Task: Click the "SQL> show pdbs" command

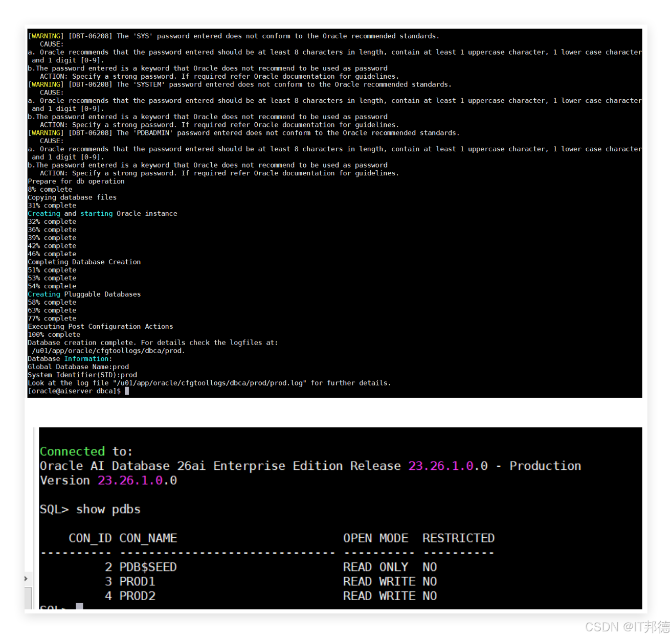Action: click(x=90, y=509)
